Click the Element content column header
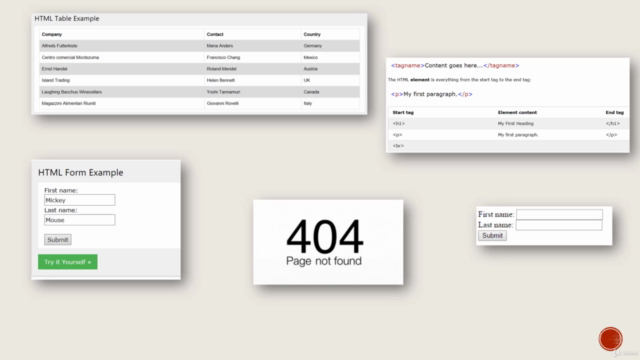640x360 pixels. pyautogui.click(x=517, y=112)
